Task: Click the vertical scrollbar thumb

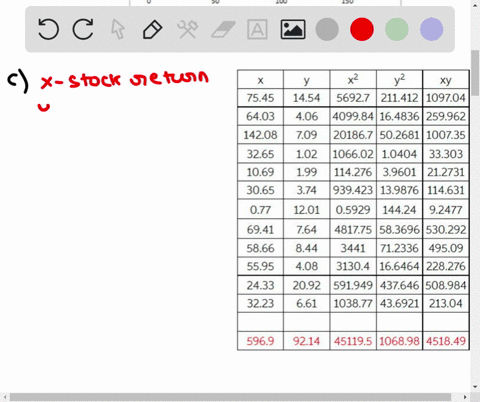Action: 475,73
